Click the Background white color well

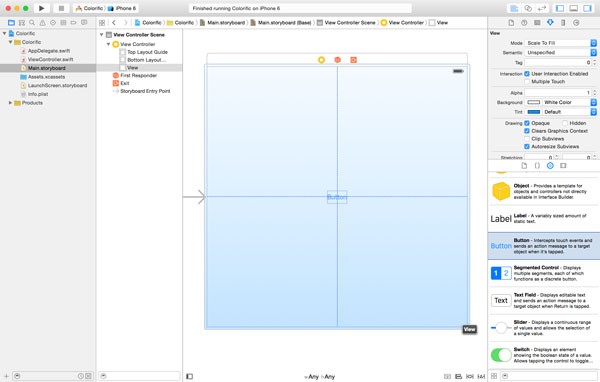[533, 102]
